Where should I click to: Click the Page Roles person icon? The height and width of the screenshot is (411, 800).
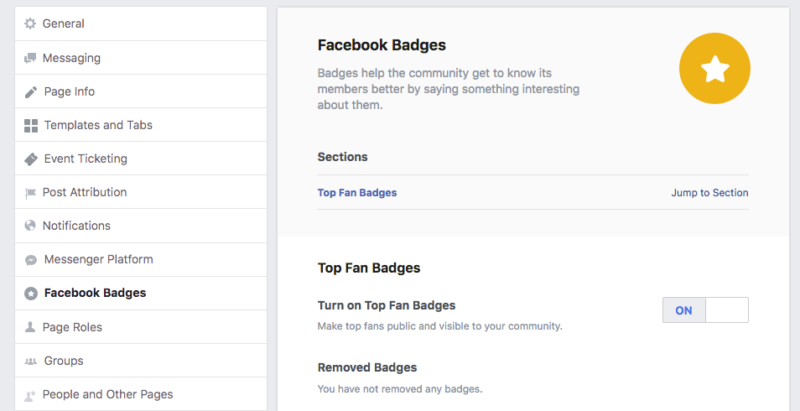pyautogui.click(x=30, y=327)
